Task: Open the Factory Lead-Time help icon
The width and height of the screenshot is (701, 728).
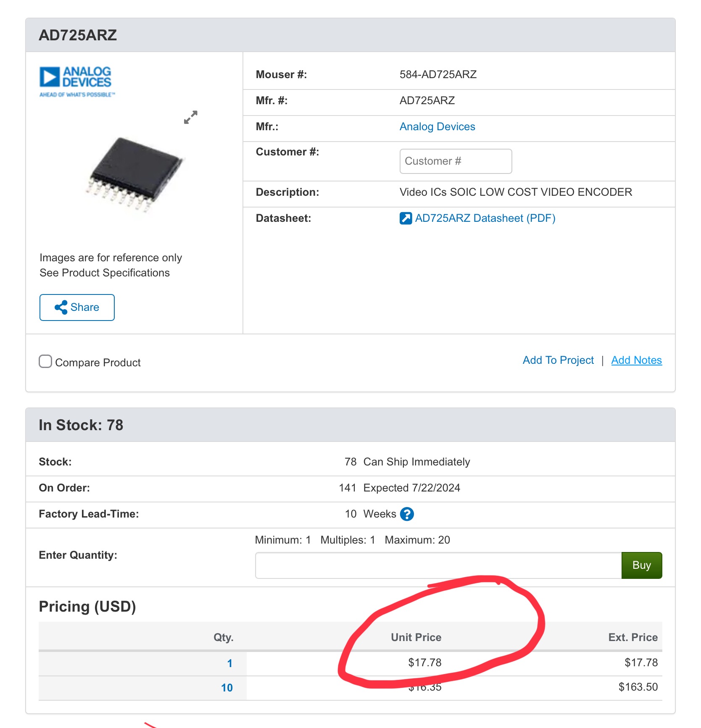Action: [407, 514]
